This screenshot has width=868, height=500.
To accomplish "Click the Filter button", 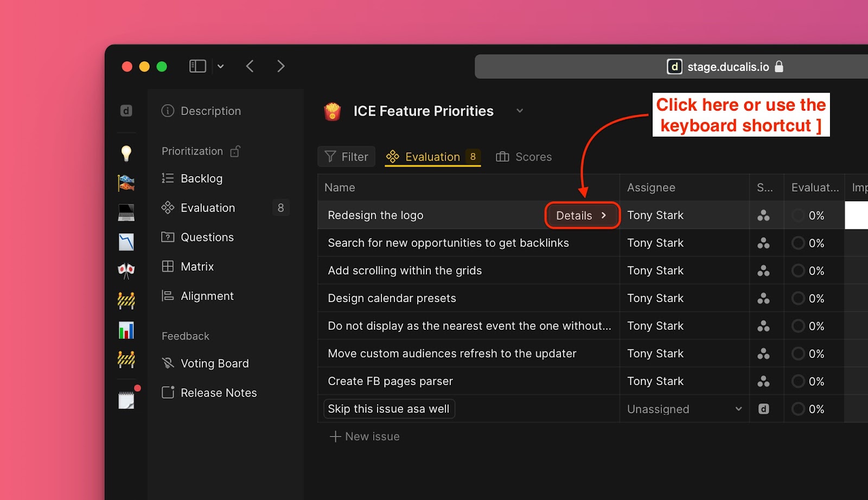I will click(x=346, y=157).
